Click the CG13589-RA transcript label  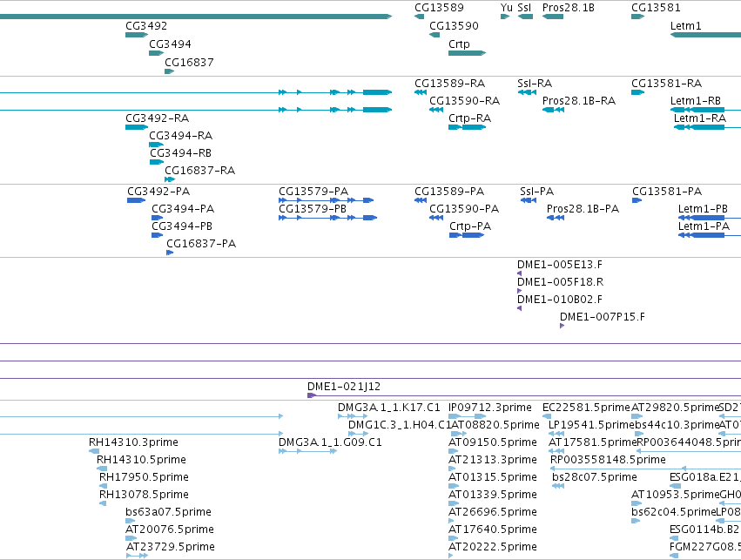[450, 84]
